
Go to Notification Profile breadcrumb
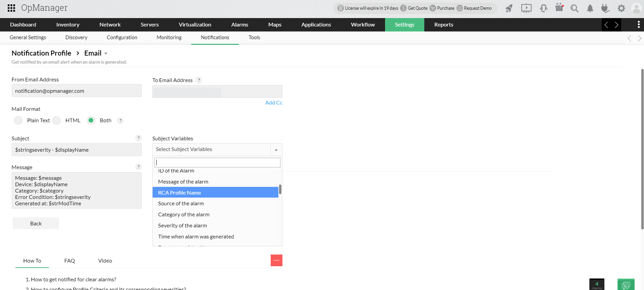41,53
